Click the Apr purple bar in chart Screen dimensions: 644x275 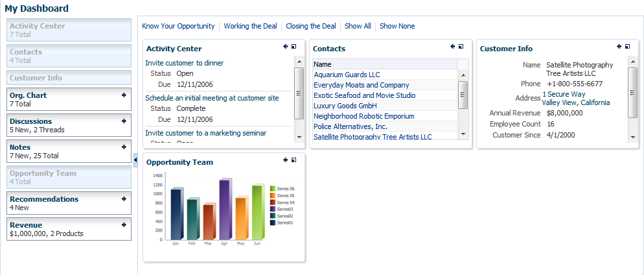pos(225,211)
